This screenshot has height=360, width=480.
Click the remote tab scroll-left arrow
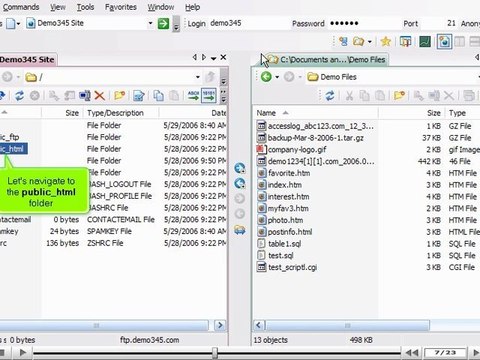pyautogui.click(x=195, y=58)
